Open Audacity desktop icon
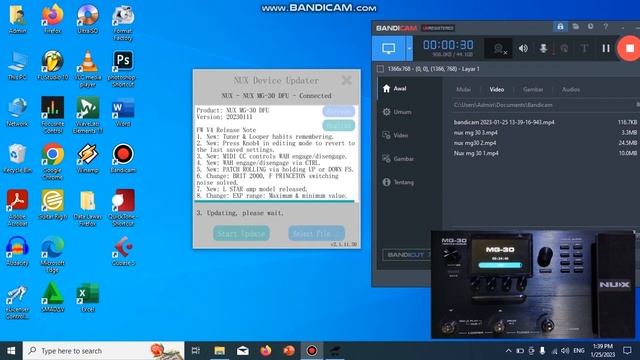Screen dimensions: 640x360 coord(18,251)
